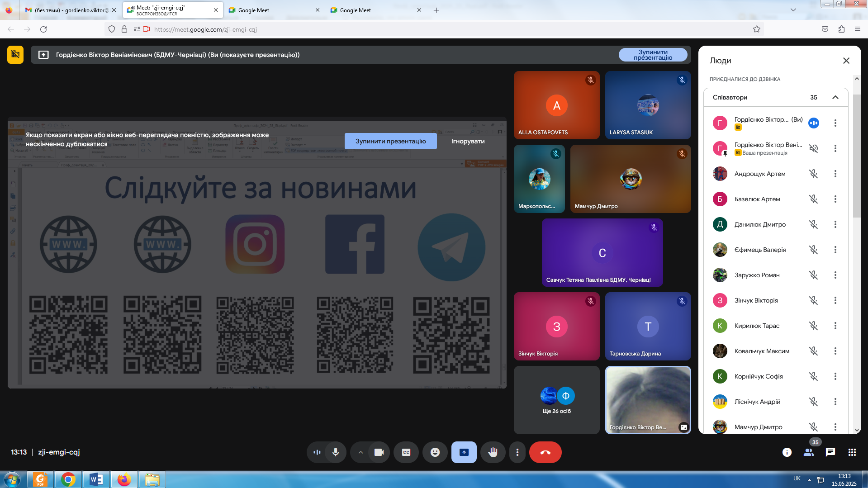Click the camera permission icon in address bar
The width and height of the screenshot is (868, 488).
coord(146,29)
